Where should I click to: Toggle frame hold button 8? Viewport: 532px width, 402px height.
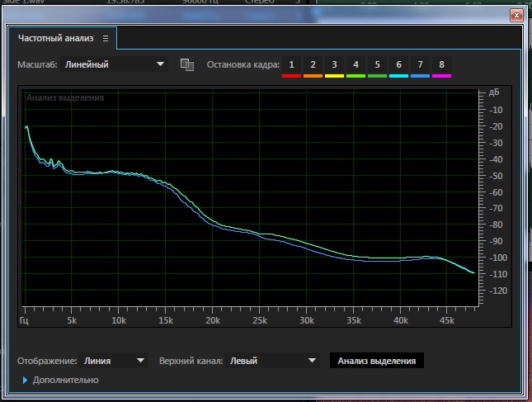click(x=441, y=64)
